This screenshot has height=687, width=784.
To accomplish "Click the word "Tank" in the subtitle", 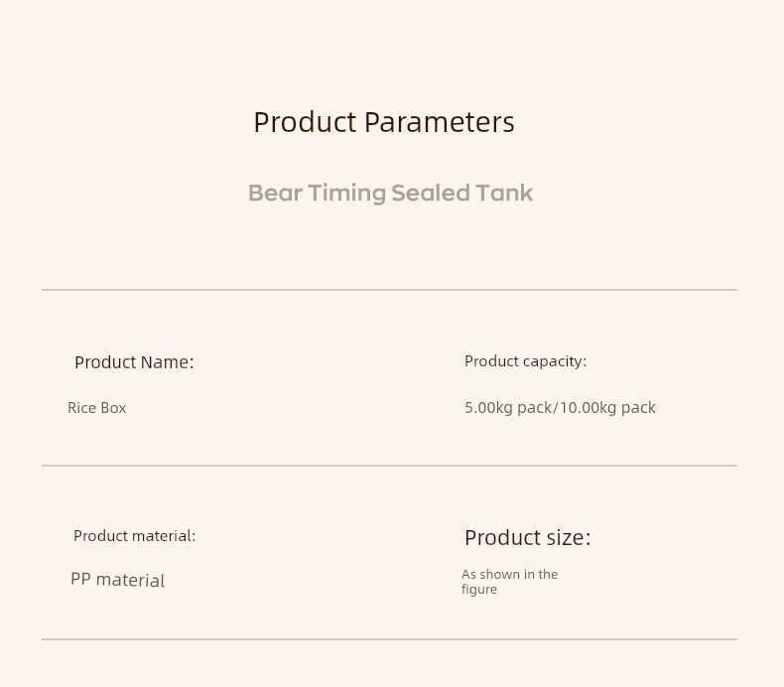I will click(x=504, y=193).
